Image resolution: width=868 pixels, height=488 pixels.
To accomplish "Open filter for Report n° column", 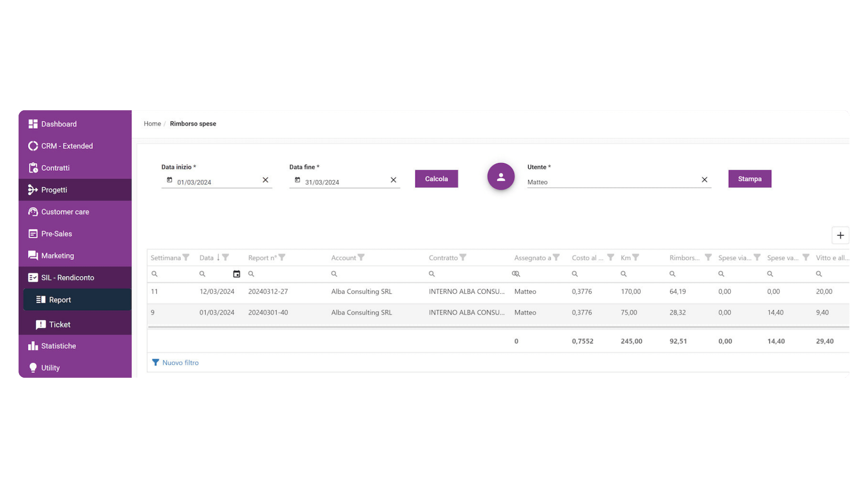I will coord(282,258).
